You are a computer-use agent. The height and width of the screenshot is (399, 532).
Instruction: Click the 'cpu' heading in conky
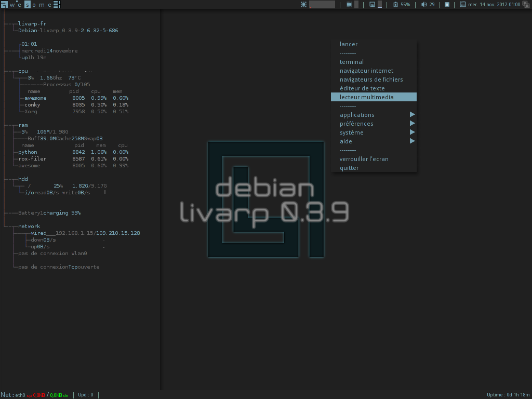(x=23, y=71)
